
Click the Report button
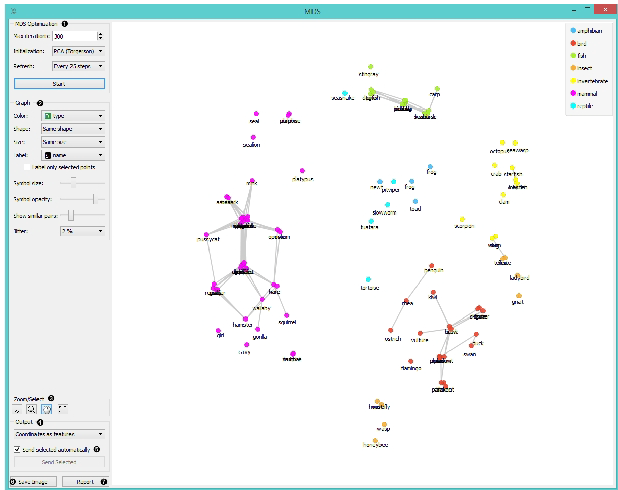click(x=86, y=482)
